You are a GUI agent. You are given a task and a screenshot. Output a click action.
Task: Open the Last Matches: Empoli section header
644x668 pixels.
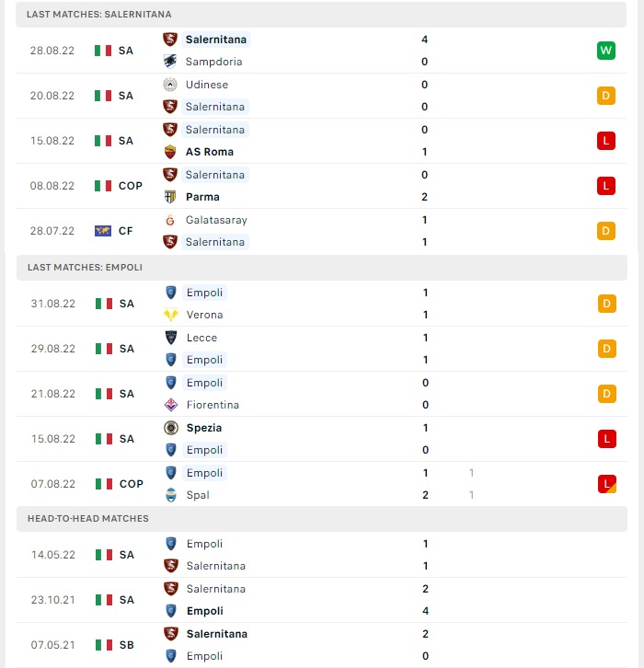coord(322,268)
